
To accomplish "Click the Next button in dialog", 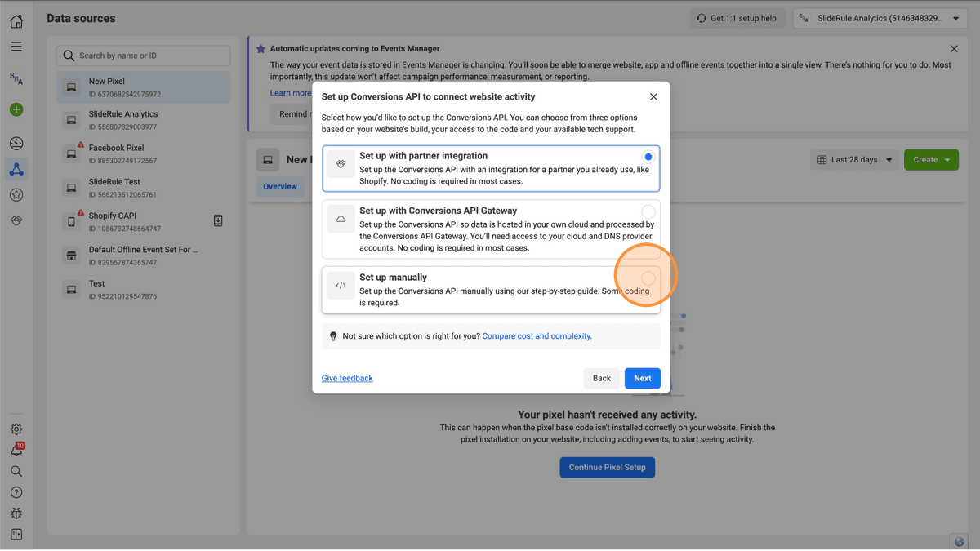I will coord(643,378).
